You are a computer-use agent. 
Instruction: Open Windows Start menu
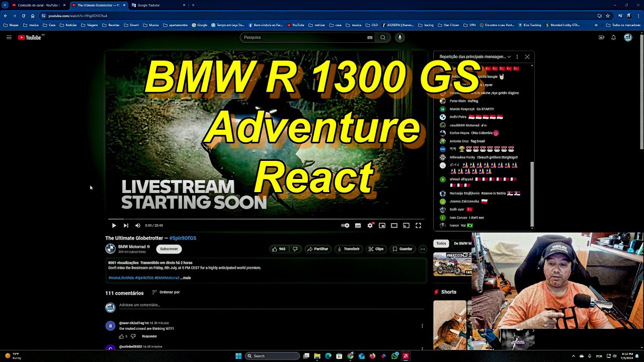coord(238,356)
